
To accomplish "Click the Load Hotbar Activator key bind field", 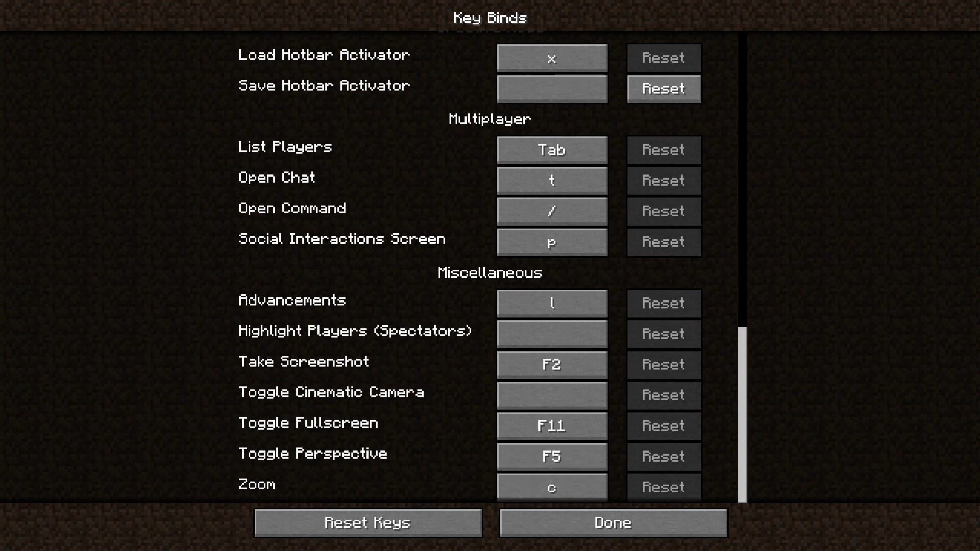I will coord(552,58).
